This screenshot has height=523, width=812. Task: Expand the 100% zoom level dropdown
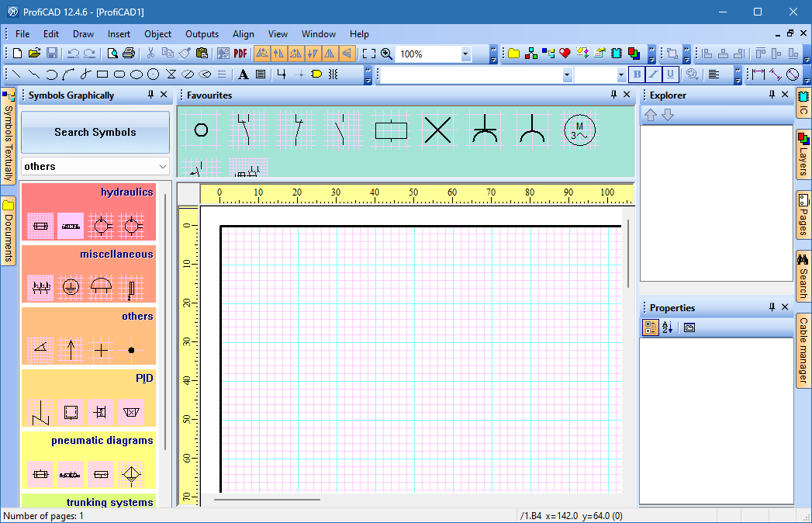465,54
